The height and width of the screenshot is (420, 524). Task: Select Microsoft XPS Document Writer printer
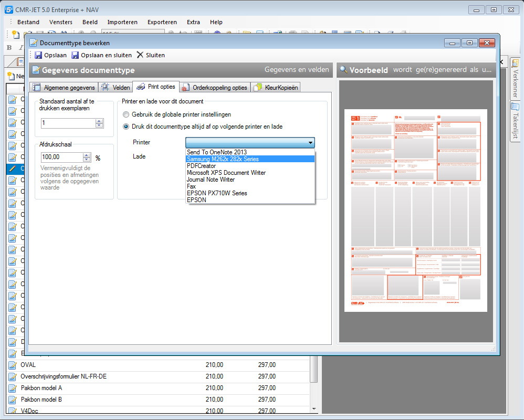point(226,173)
